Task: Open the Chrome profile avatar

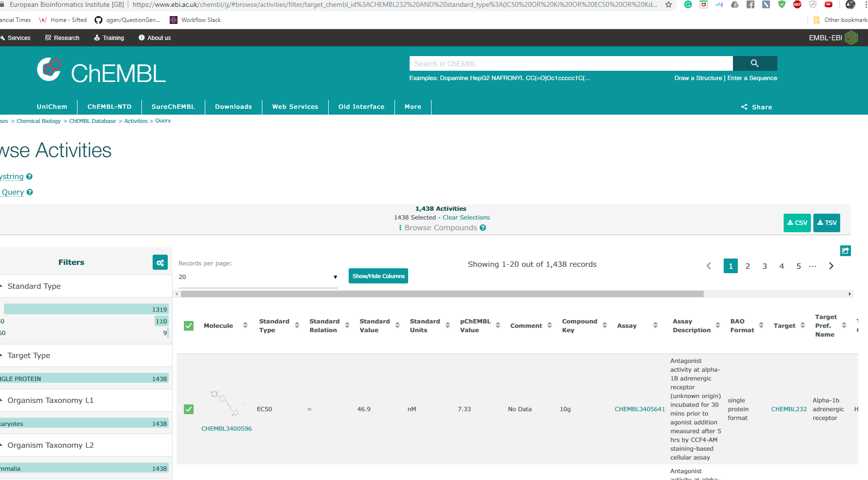Action: tap(850, 5)
